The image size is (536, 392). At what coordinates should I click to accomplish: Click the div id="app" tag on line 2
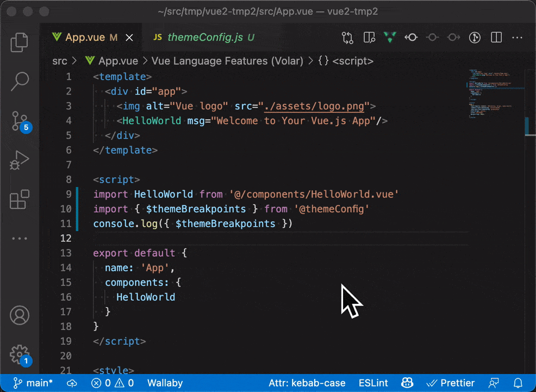(146, 91)
